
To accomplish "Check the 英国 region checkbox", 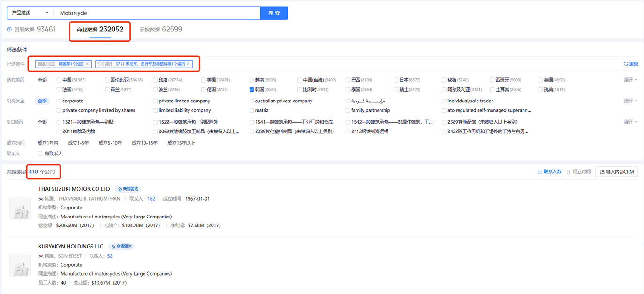I will [x=540, y=80].
